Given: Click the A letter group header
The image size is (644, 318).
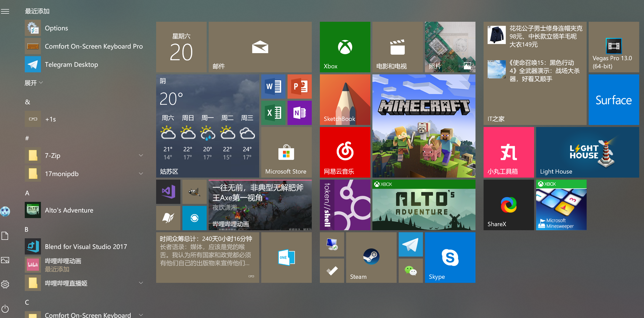Looking at the screenshot, I should (x=27, y=193).
